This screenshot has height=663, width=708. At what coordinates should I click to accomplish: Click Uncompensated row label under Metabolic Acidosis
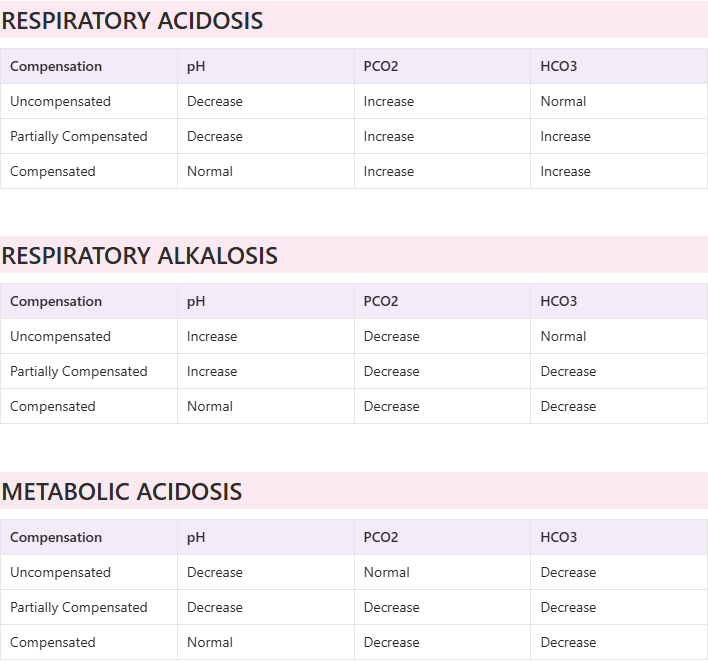tap(60, 573)
